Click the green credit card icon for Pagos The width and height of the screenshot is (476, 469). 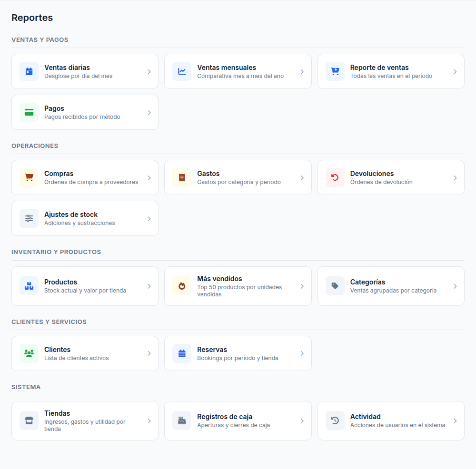[29, 113]
